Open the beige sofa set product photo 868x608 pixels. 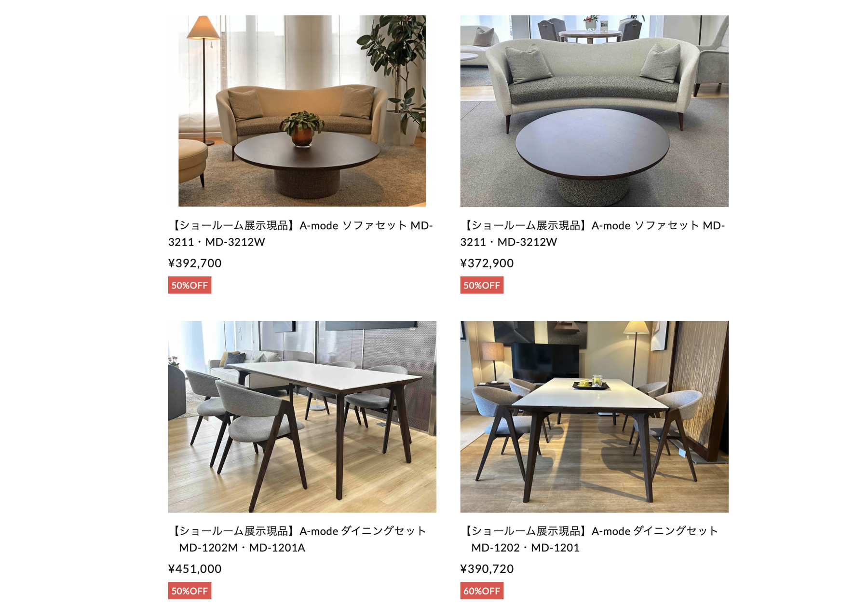pyautogui.click(x=302, y=111)
